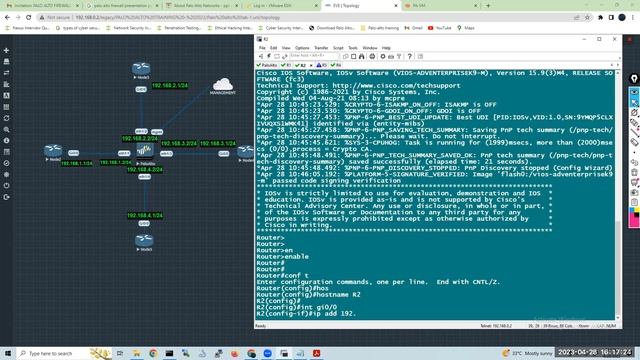
Task: Open the Maps bookmark
Action: point(466,28)
